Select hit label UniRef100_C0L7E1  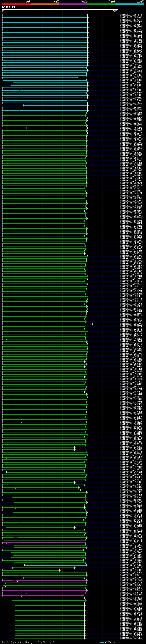tap(131, 608)
